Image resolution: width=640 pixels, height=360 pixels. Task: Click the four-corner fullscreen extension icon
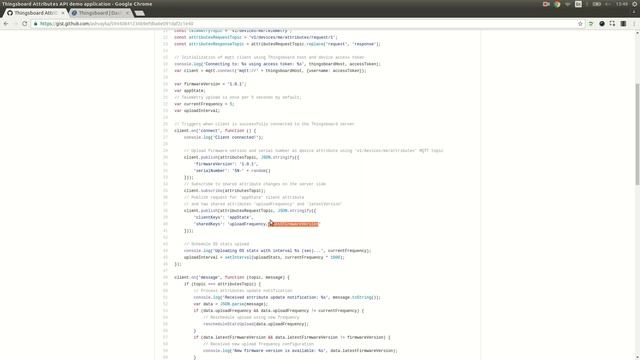point(612,24)
